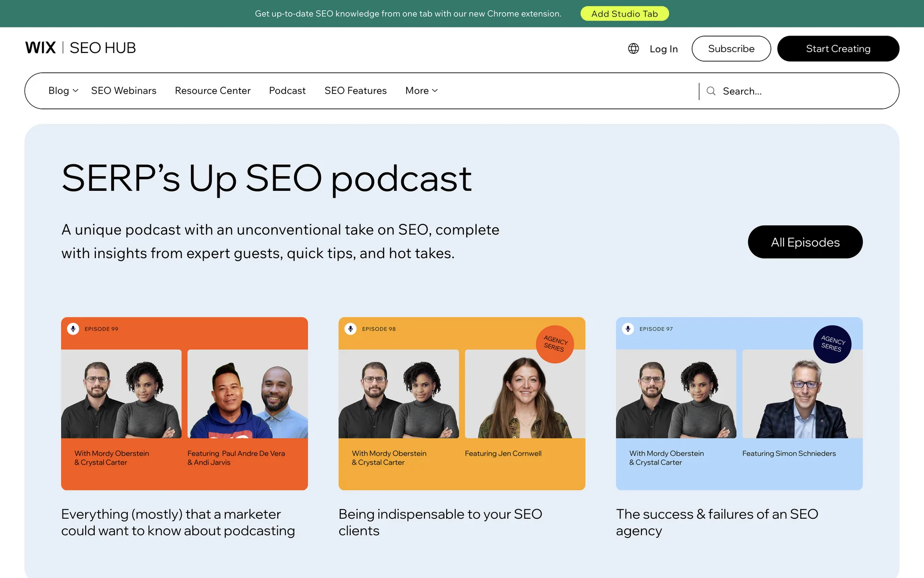924x578 pixels.
Task: Click the Start Creating button
Action: (837, 49)
